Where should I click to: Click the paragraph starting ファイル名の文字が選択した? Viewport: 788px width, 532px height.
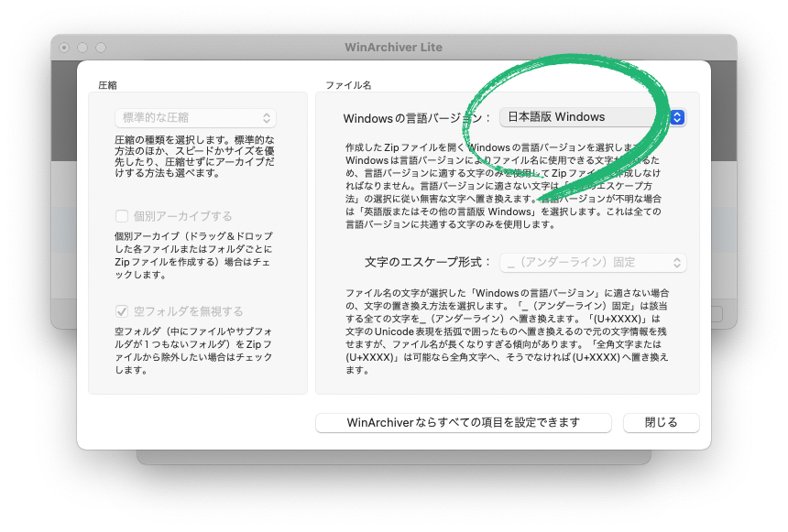(x=507, y=331)
